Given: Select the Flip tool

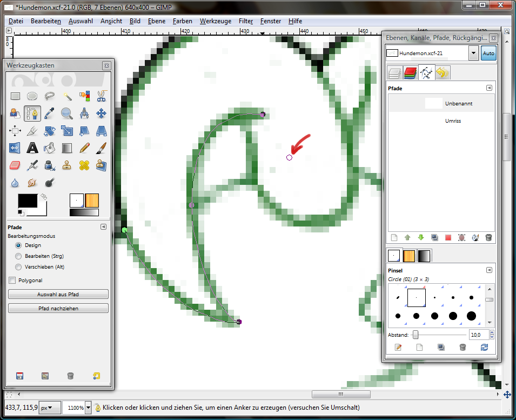Looking at the screenshot, I should [x=15, y=148].
